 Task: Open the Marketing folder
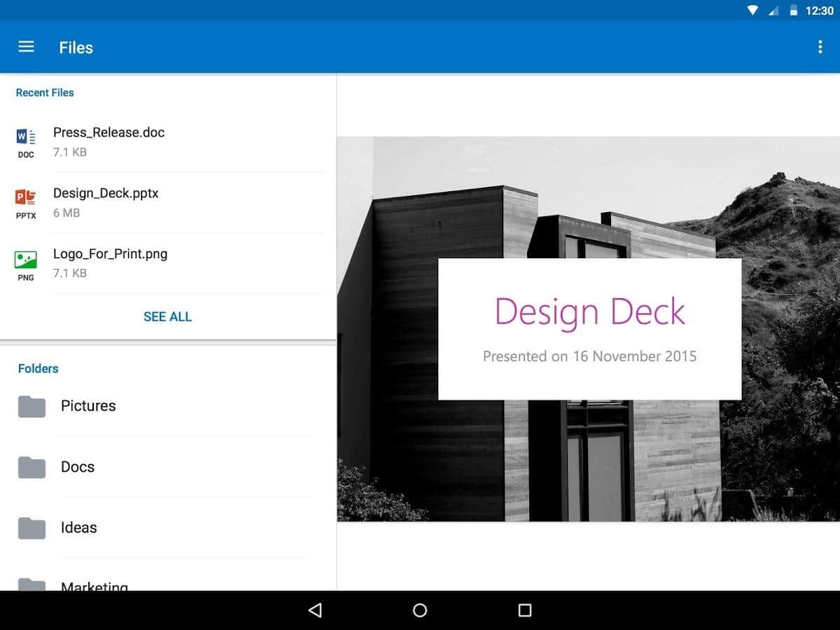pyautogui.click(x=94, y=585)
